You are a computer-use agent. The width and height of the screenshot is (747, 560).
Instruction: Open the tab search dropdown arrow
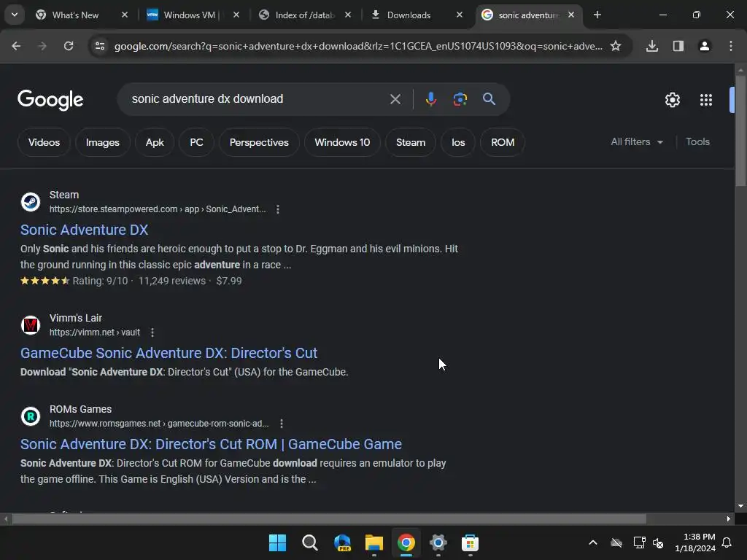[x=15, y=15]
